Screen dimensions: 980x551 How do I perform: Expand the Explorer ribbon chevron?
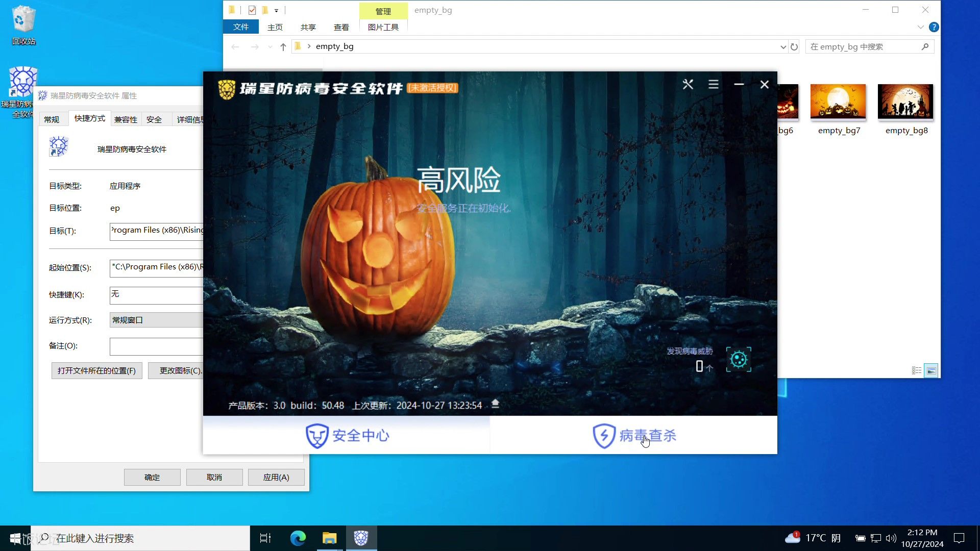pyautogui.click(x=921, y=27)
